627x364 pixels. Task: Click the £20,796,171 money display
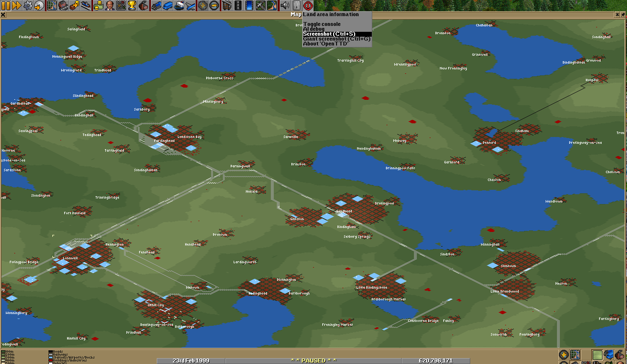(x=435, y=361)
